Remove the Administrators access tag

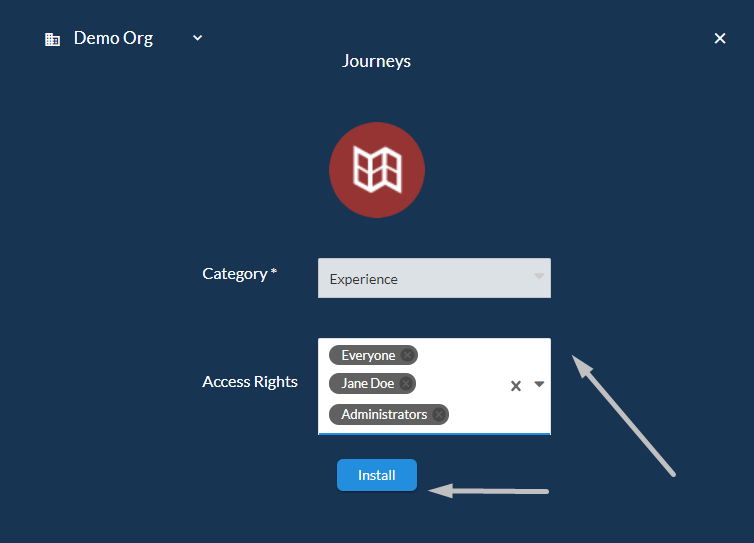(x=439, y=414)
